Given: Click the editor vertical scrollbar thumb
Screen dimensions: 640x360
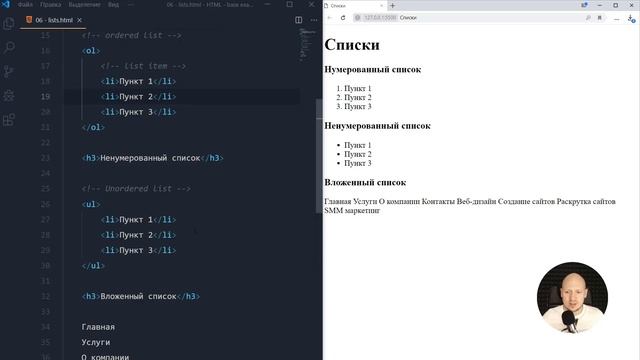Looking at the screenshot, I should (319, 155).
